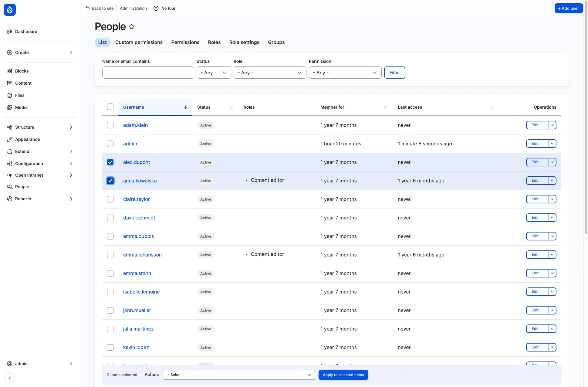Switch to the Permissions tab

point(185,42)
